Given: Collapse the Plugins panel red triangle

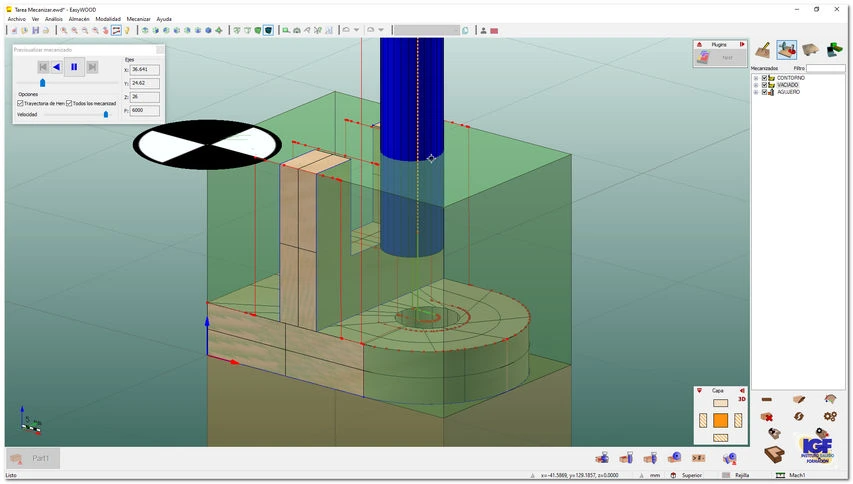Looking at the screenshot, I should point(699,44).
